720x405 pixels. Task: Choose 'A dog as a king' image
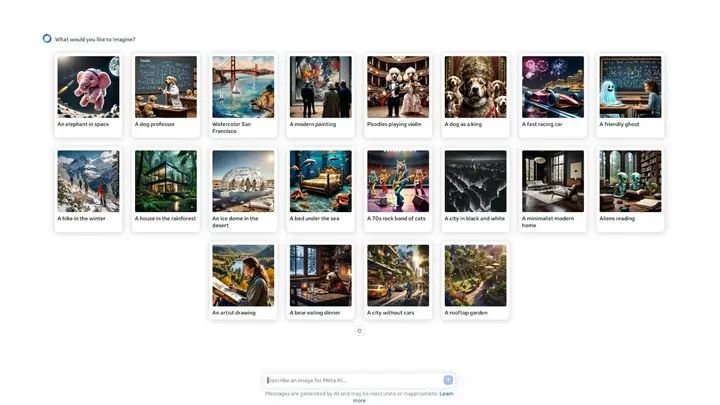click(x=476, y=93)
